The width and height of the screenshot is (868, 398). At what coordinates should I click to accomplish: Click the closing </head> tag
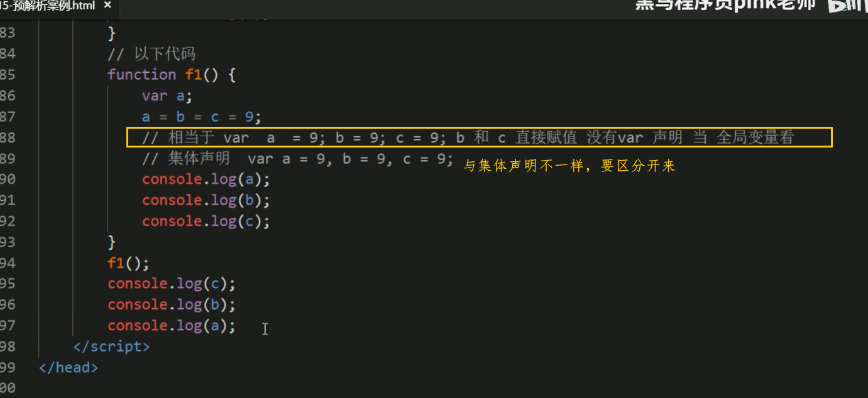[x=69, y=367]
